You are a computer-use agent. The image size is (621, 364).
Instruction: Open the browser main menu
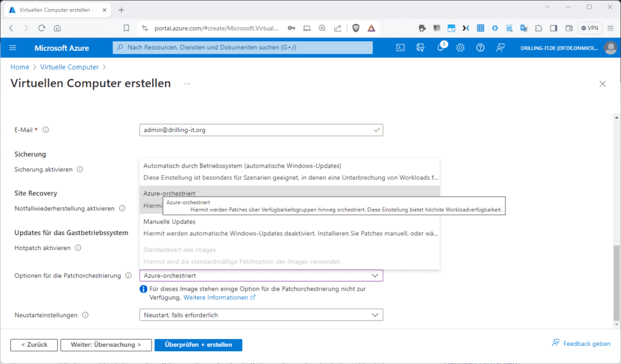point(611,28)
